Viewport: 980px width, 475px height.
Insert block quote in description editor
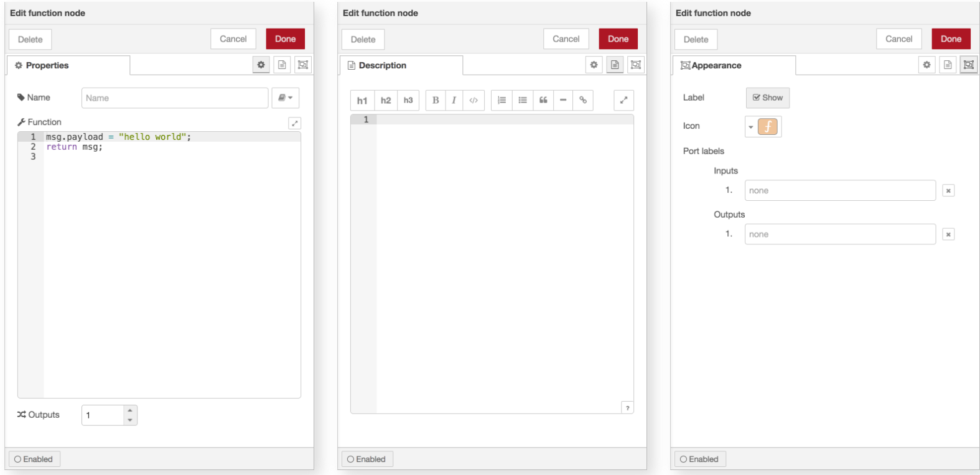click(x=543, y=100)
